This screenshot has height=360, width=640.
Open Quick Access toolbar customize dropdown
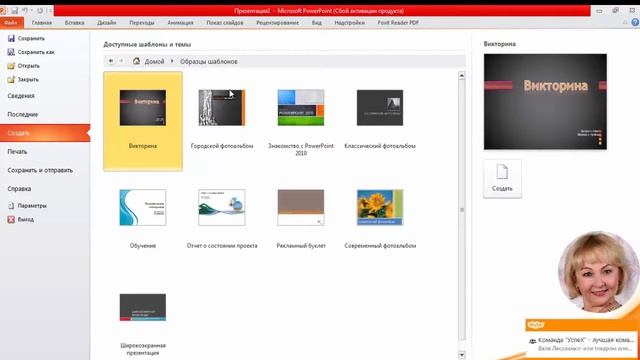[x=49, y=11]
